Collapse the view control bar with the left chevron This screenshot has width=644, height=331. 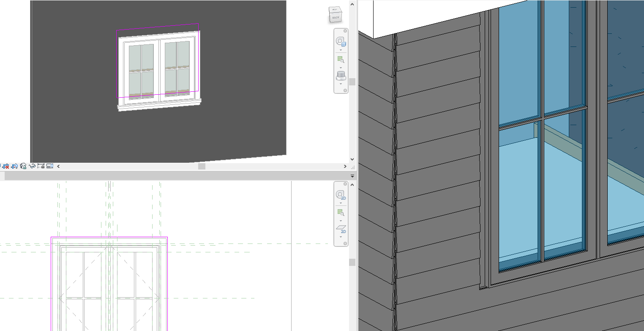(58, 166)
